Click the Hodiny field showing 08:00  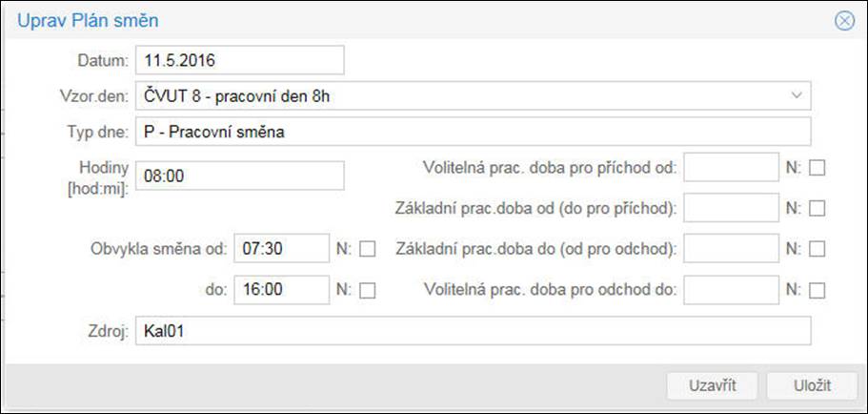coord(239,176)
